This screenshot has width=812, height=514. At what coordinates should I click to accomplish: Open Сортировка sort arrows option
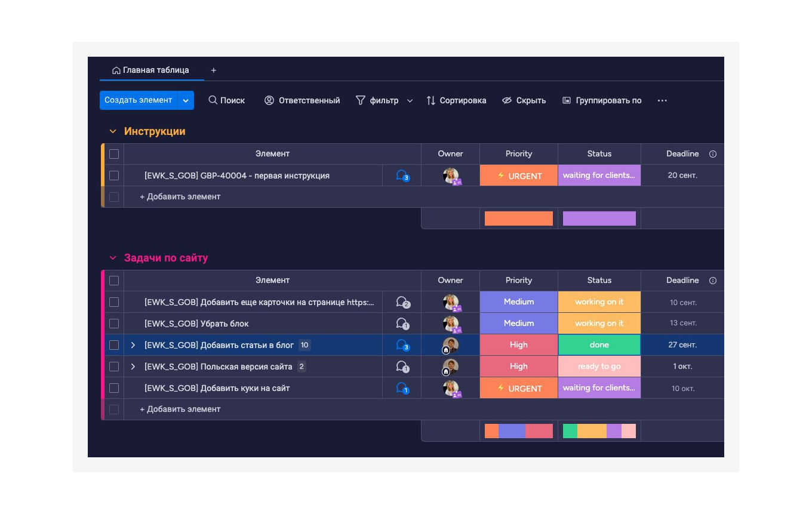[430, 100]
